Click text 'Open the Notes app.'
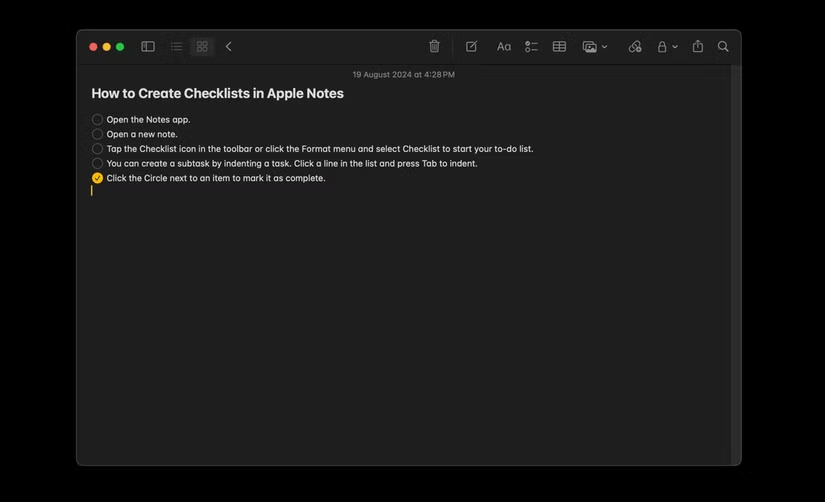This screenshot has height=502, width=825. tap(148, 120)
